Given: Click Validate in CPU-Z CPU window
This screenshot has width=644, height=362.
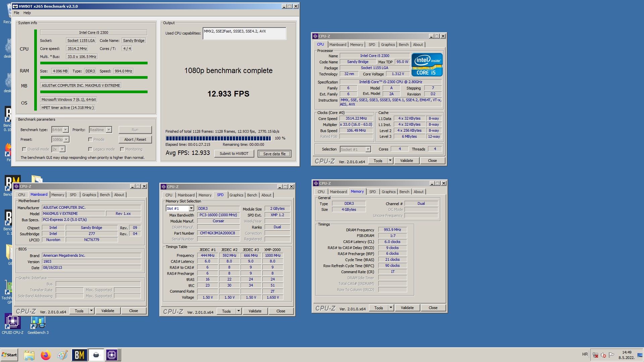Looking at the screenshot, I should [x=407, y=161].
